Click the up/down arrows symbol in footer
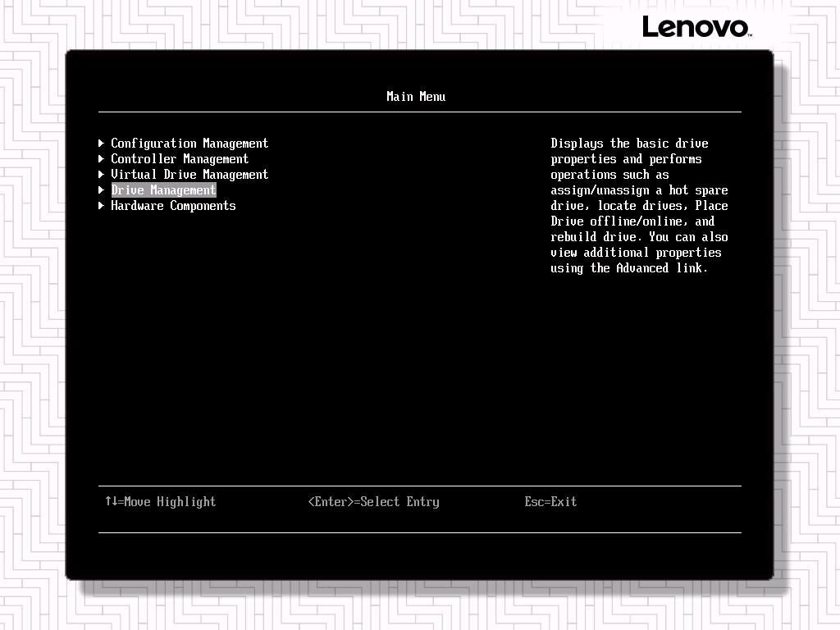This screenshot has width=840, height=630. (111, 501)
